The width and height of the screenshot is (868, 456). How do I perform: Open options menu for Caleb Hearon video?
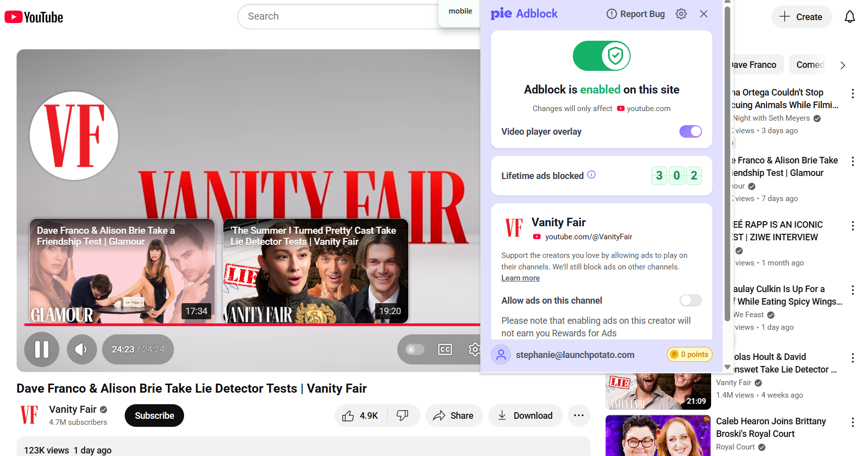(x=852, y=422)
